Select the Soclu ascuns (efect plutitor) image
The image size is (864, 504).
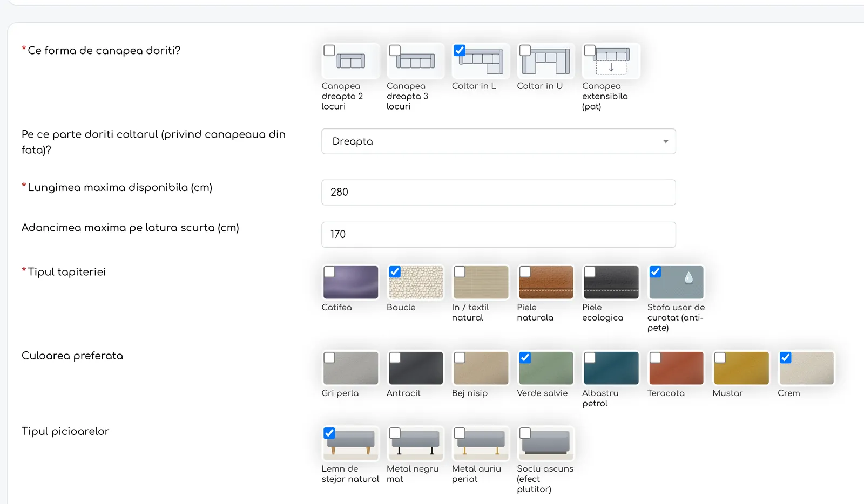pyautogui.click(x=546, y=444)
